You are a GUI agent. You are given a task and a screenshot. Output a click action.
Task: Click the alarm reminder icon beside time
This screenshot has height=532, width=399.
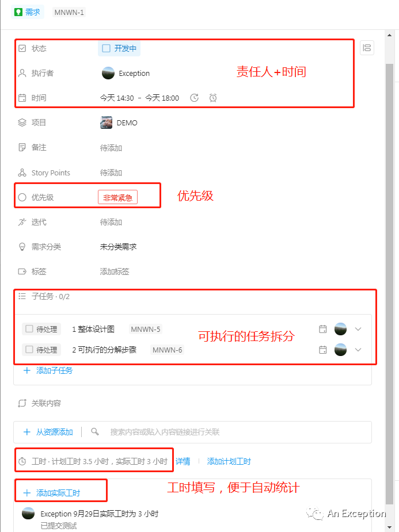[x=213, y=98]
